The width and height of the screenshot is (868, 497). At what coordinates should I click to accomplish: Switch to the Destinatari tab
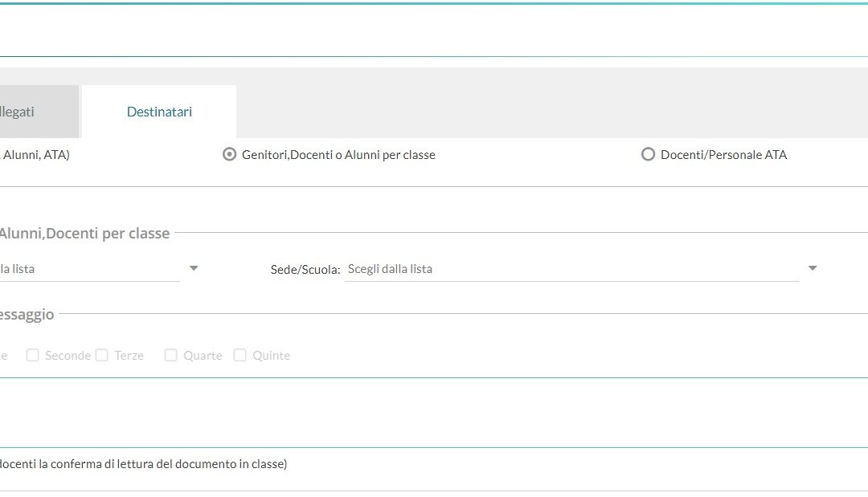[x=159, y=112]
